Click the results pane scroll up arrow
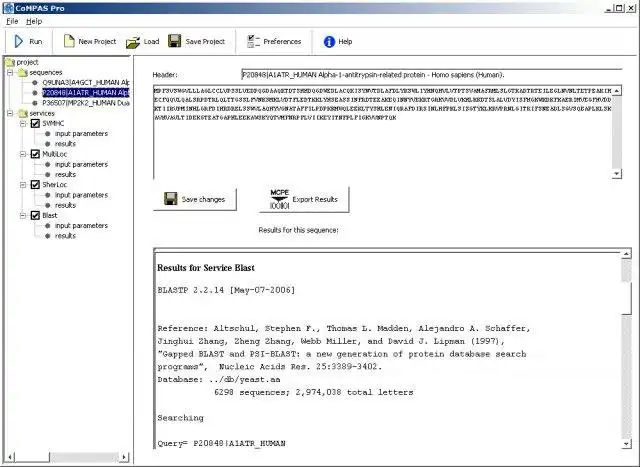 (626, 254)
